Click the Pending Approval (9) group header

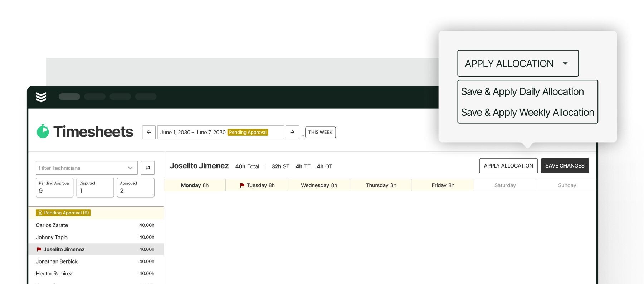96,213
